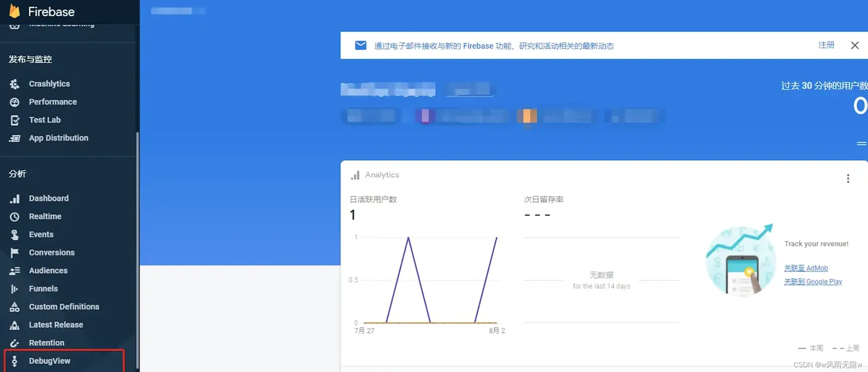Click the 本周 legend entry

(x=811, y=348)
